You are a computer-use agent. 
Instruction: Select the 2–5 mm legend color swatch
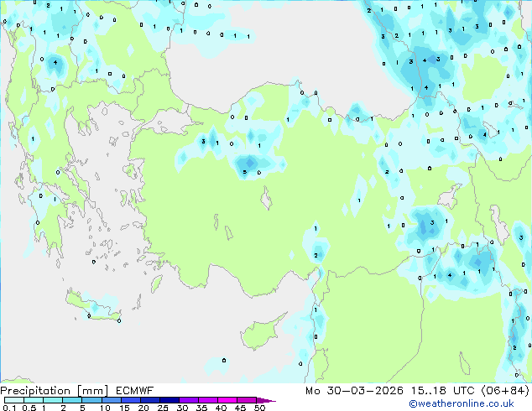click(72, 400)
